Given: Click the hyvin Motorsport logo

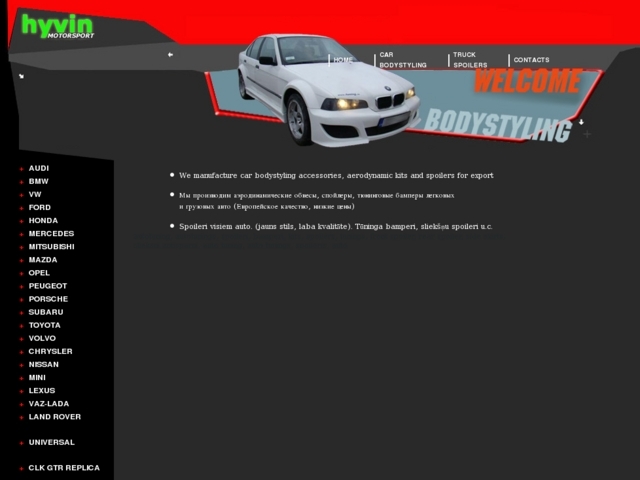Looking at the screenshot, I should click(58, 27).
